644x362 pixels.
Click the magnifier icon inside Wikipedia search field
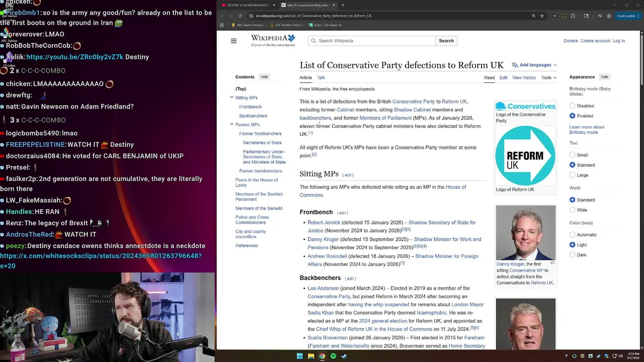click(x=313, y=41)
